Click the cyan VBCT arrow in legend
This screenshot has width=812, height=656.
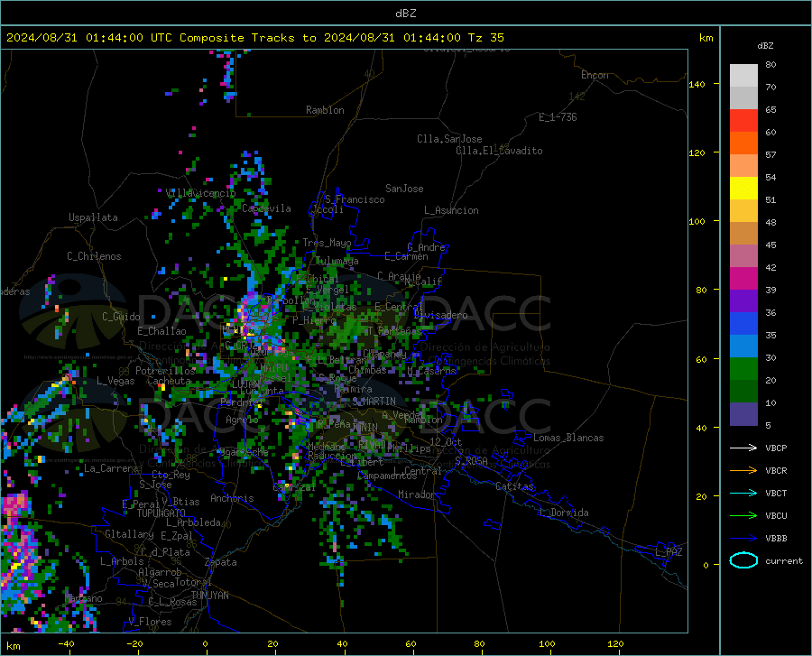coord(743,493)
